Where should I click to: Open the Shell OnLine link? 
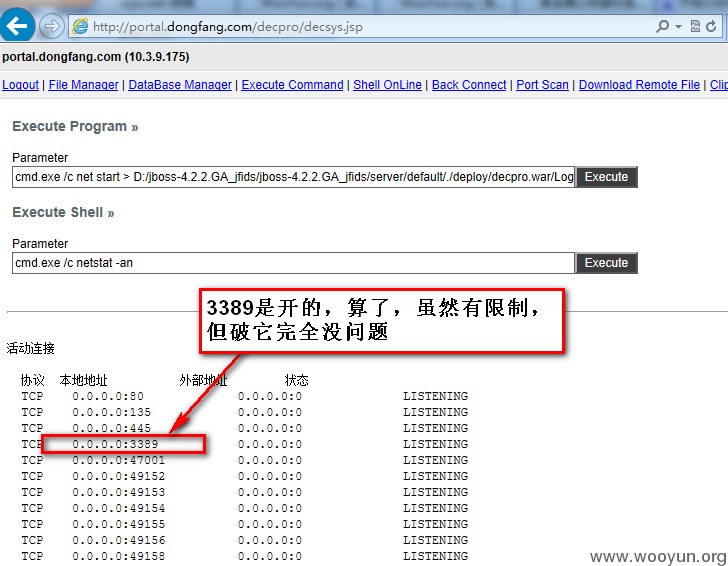[x=387, y=85]
